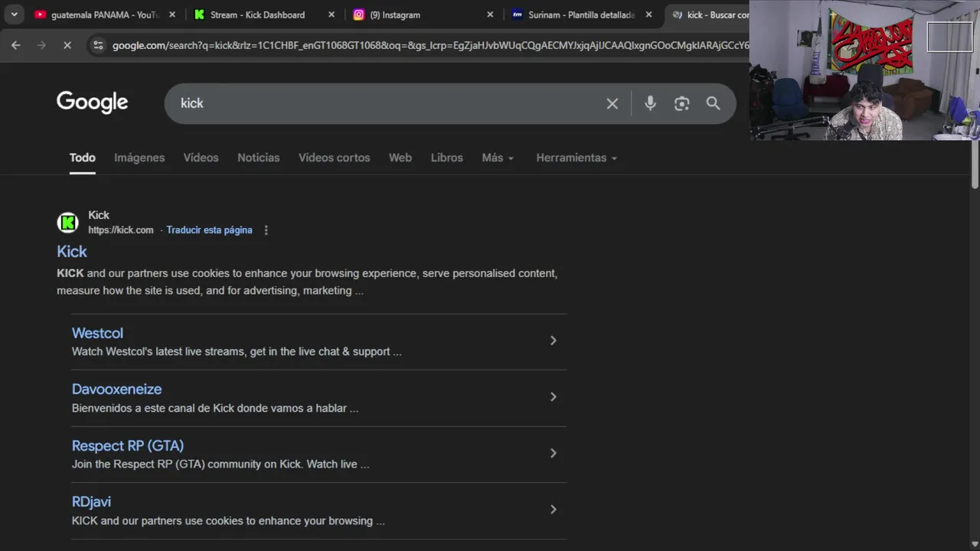Close the Kick Dashboard tab
Viewport: 980px width, 551px height.
click(x=331, y=15)
